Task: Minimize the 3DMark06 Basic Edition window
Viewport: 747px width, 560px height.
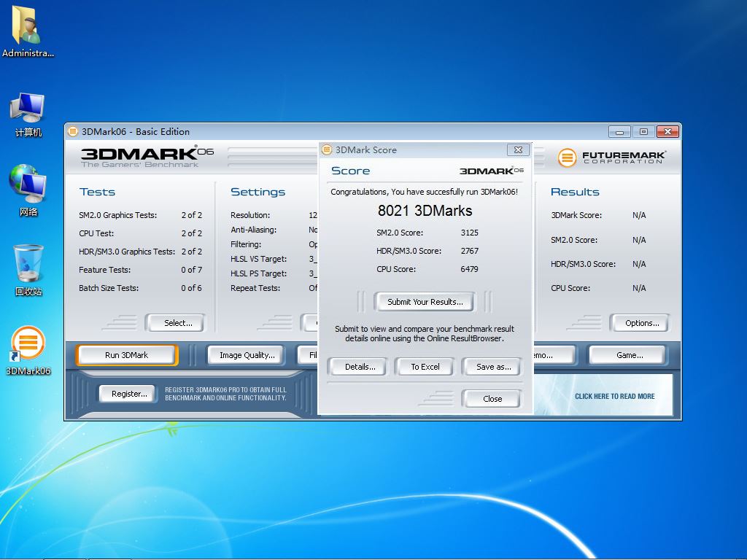Action: 619,132
